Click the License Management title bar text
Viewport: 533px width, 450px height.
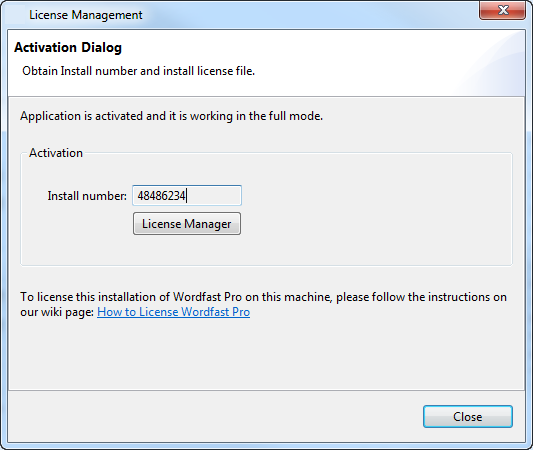[x=86, y=15]
